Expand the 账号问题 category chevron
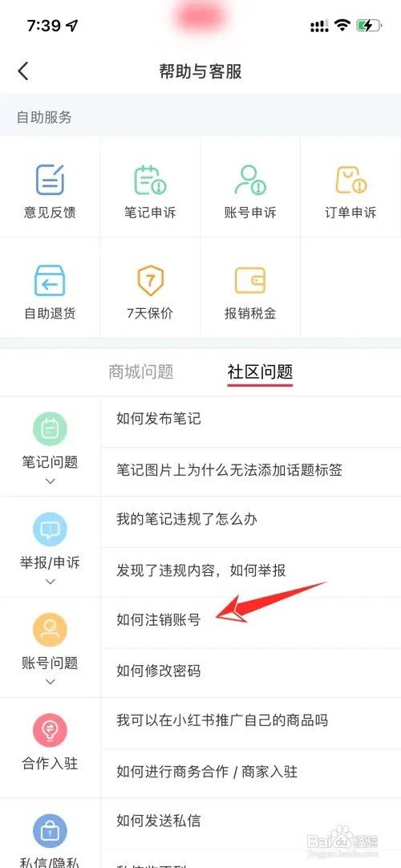 coord(50,681)
